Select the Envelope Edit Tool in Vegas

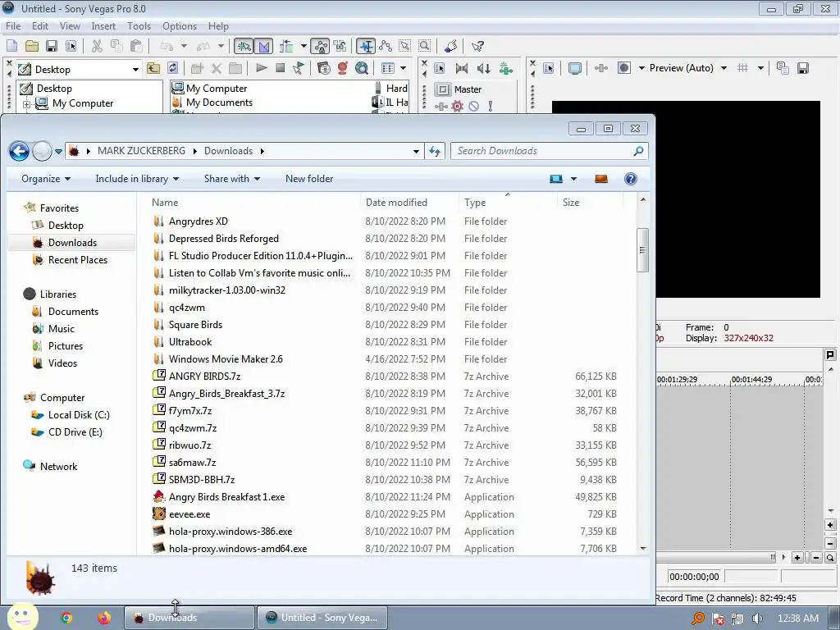pos(386,46)
